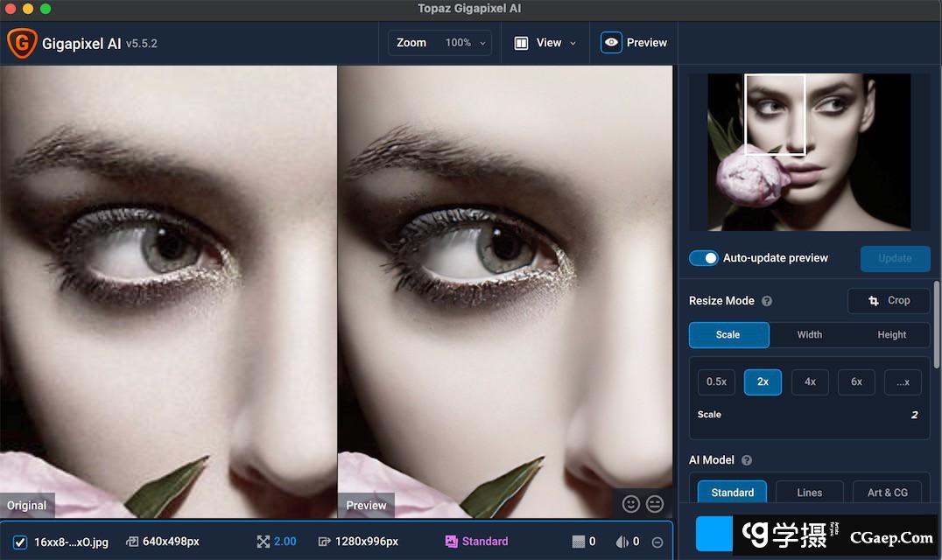Click the Gigapixel AI logo icon
Viewport: 942px width, 560px height.
click(22, 43)
